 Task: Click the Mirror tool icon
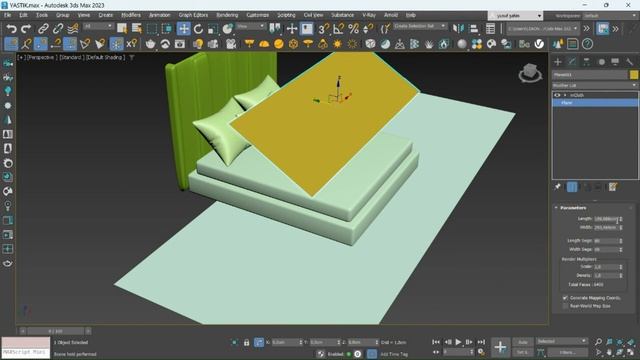(458, 29)
